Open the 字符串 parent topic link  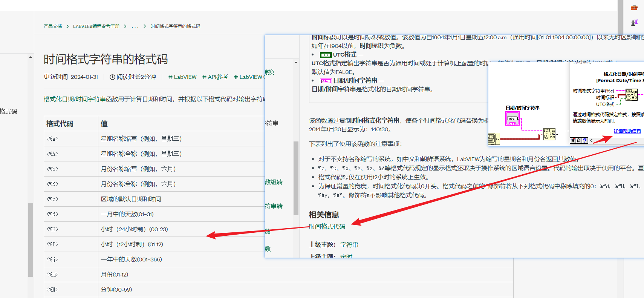349,244
